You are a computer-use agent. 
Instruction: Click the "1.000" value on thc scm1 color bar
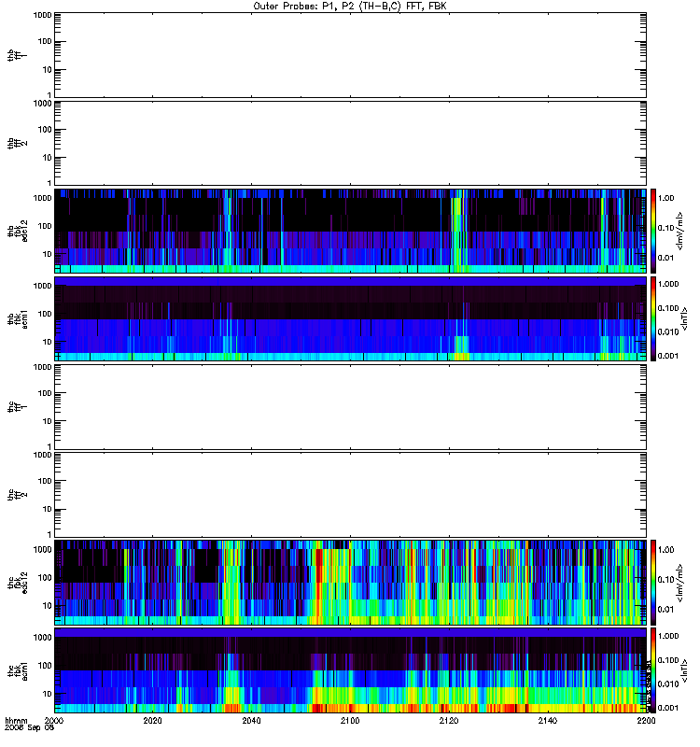[668, 636]
